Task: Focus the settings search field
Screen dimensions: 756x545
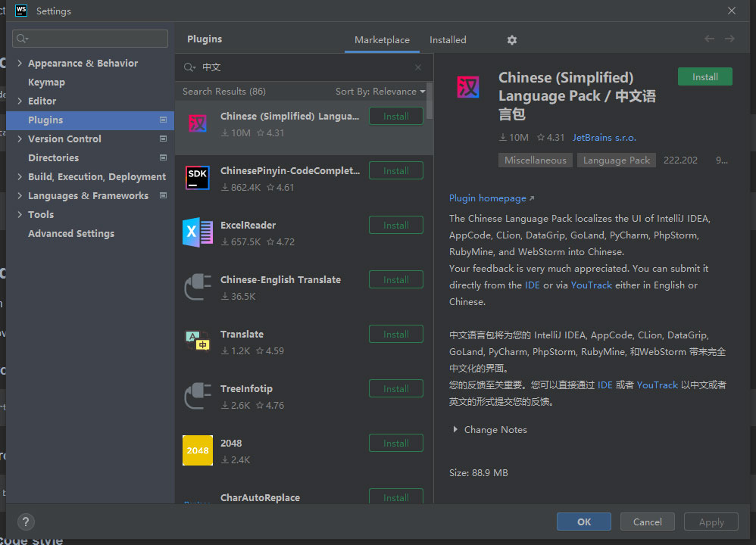Action: tap(90, 39)
